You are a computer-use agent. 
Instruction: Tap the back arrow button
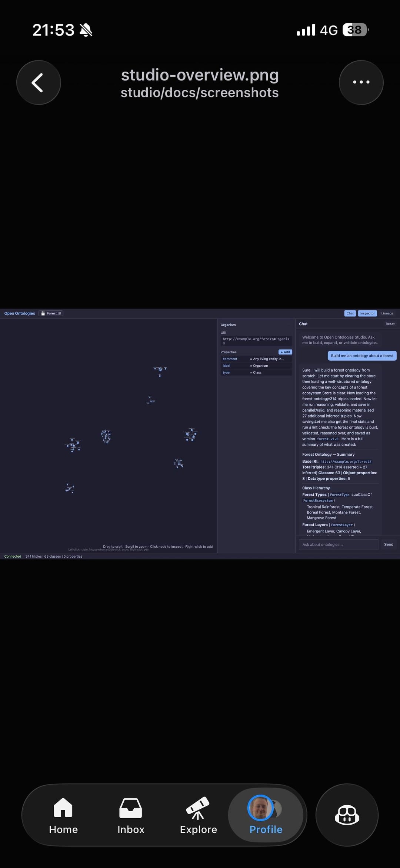click(x=39, y=82)
